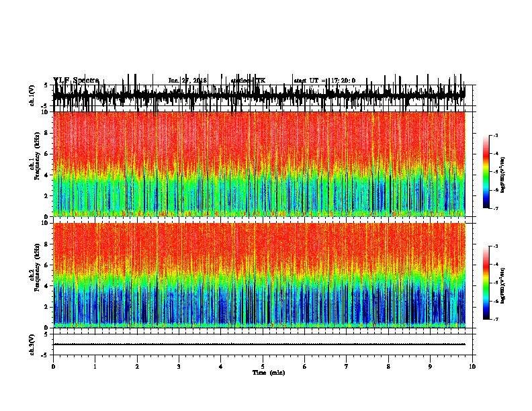Click the ch.2 'Frequency (kHz)' axis label

(37, 267)
